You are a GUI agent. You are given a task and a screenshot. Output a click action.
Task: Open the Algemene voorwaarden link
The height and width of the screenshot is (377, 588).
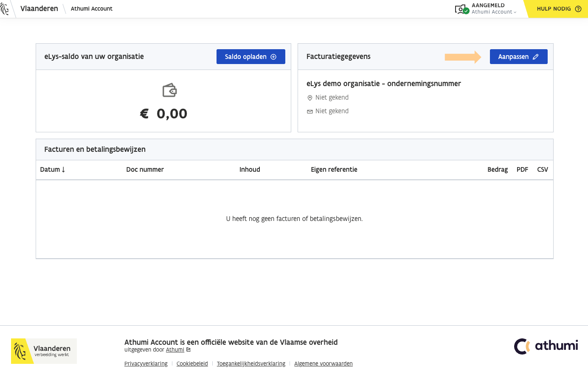[323, 363]
